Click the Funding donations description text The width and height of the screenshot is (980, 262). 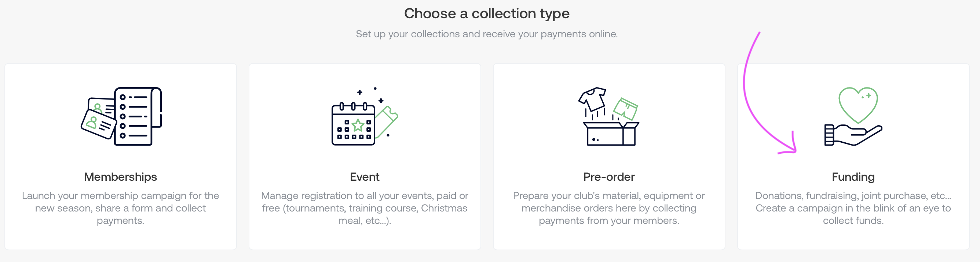point(853,208)
